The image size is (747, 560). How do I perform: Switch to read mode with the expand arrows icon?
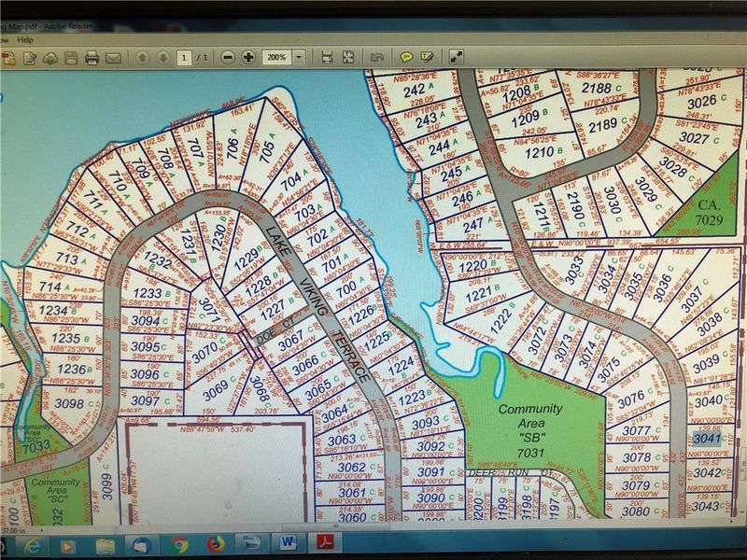tap(457, 57)
